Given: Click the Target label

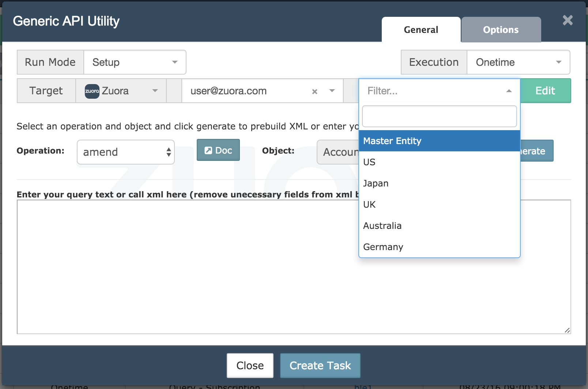Looking at the screenshot, I should click(46, 91).
